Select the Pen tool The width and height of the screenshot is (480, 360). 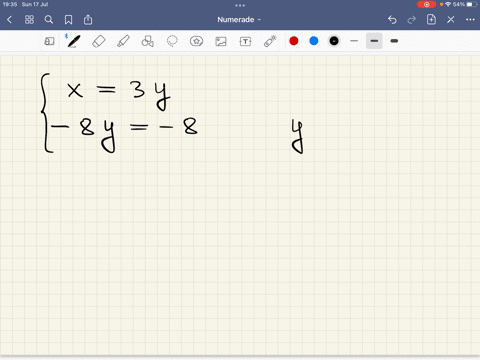[74, 41]
